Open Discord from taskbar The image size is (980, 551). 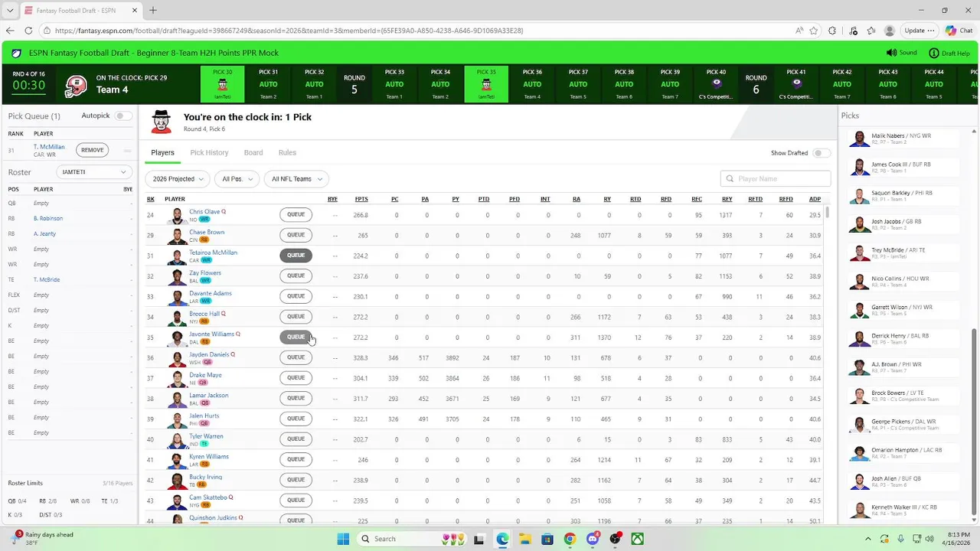[592, 539]
